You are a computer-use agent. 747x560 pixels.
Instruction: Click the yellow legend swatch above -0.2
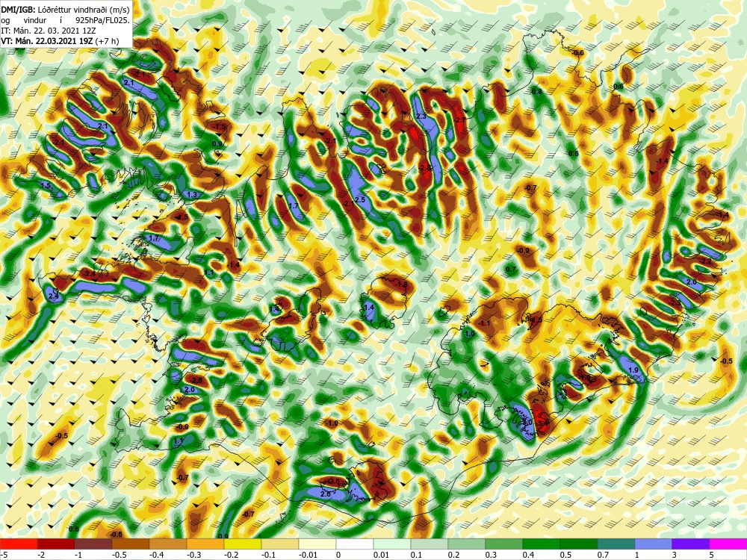pyautogui.click(x=243, y=544)
